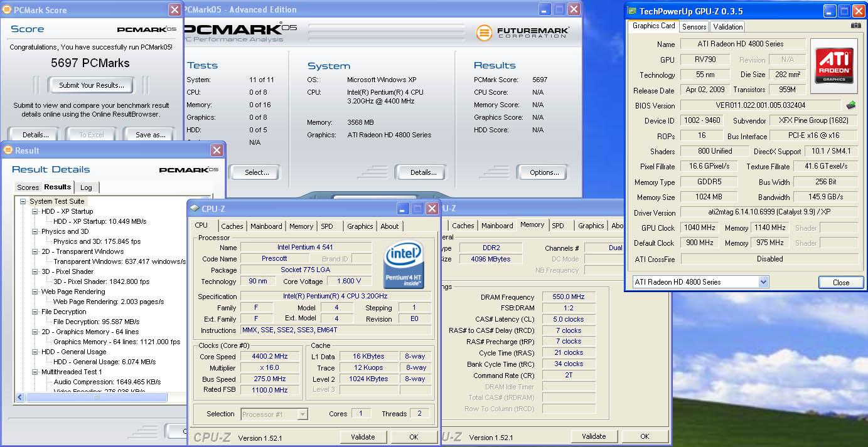Close the Result details window
This screenshot has width=868, height=447.
point(217,150)
